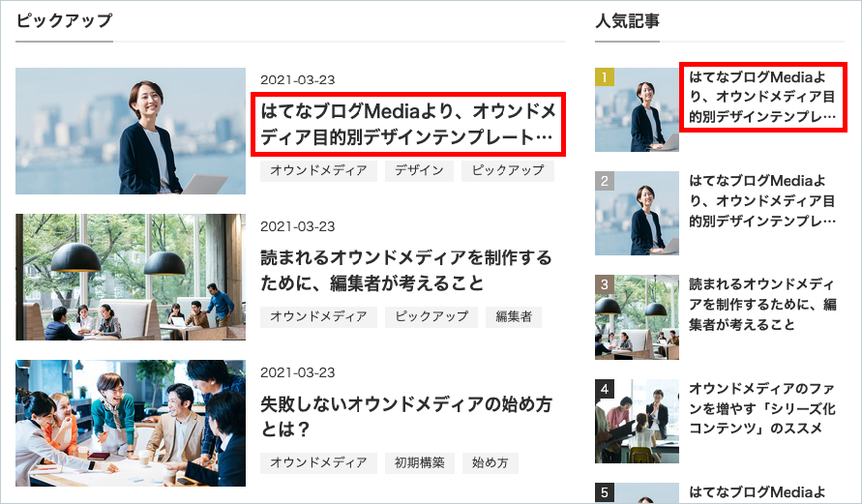Open the first pickup article about はてなブログMedia design templates
862x504 pixels.
point(408,124)
